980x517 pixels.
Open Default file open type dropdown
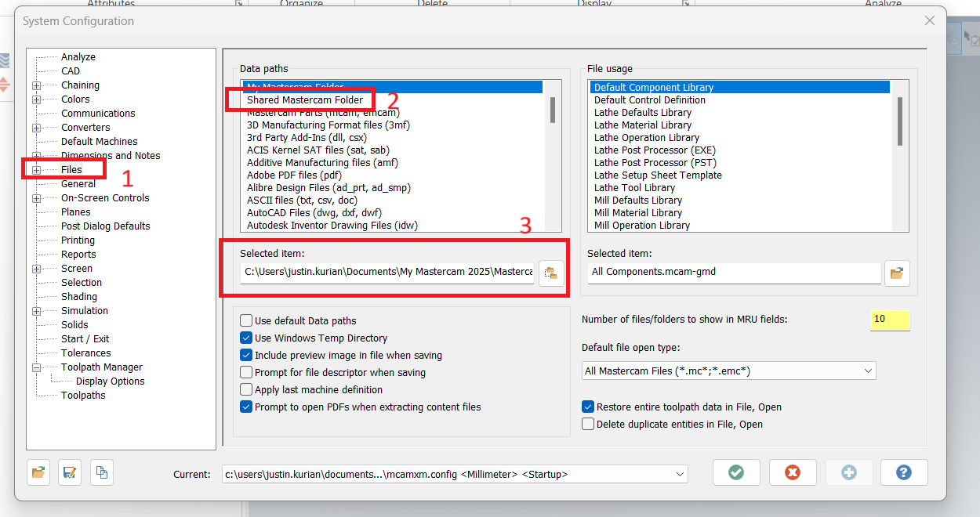coord(868,371)
